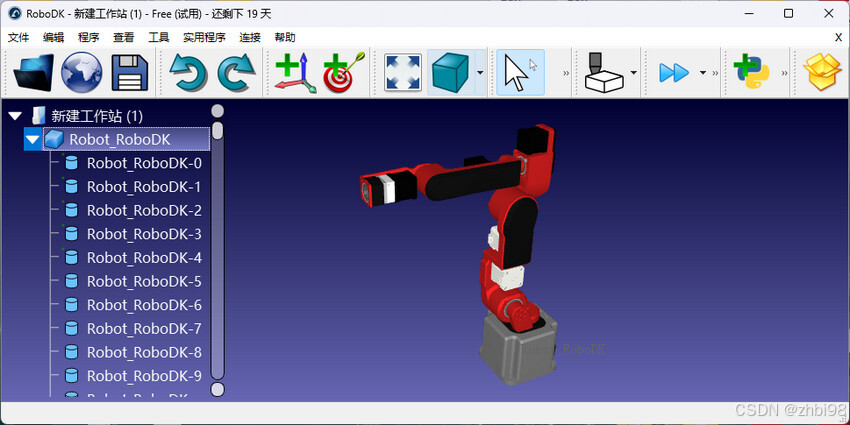
Task: Select the Robot_RoboDK parent item
Action: [x=120, y=140]
